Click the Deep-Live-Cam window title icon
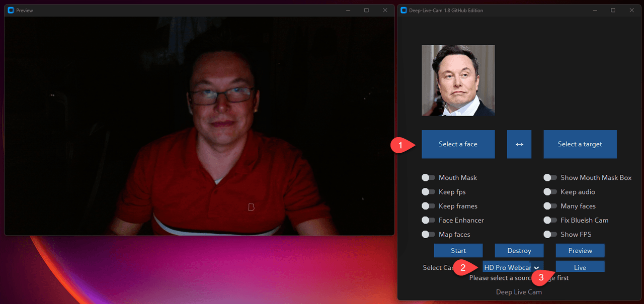Screen dimensions: 644x304 click(404, 10)
